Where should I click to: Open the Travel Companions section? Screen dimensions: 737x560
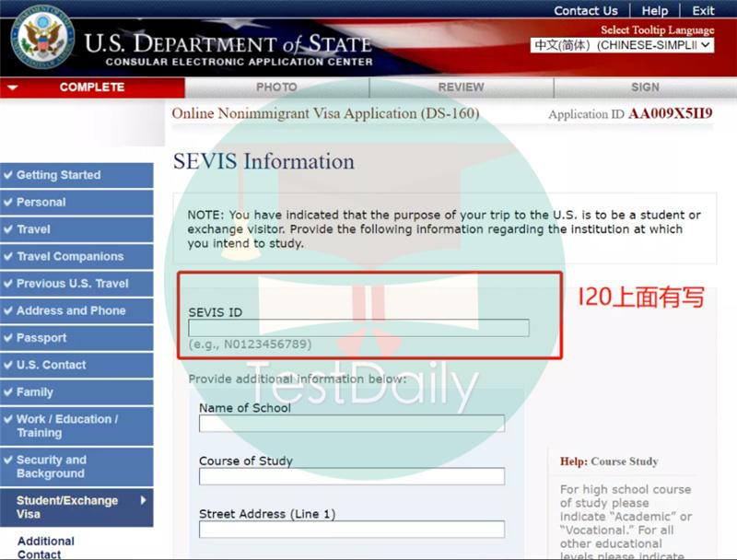(76, 256)
